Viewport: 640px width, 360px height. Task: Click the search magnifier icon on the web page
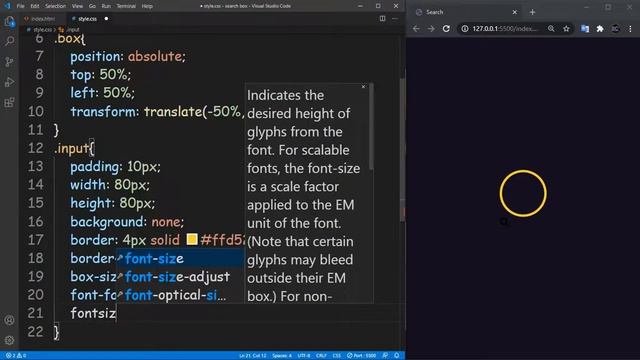(x=504, y=222)
